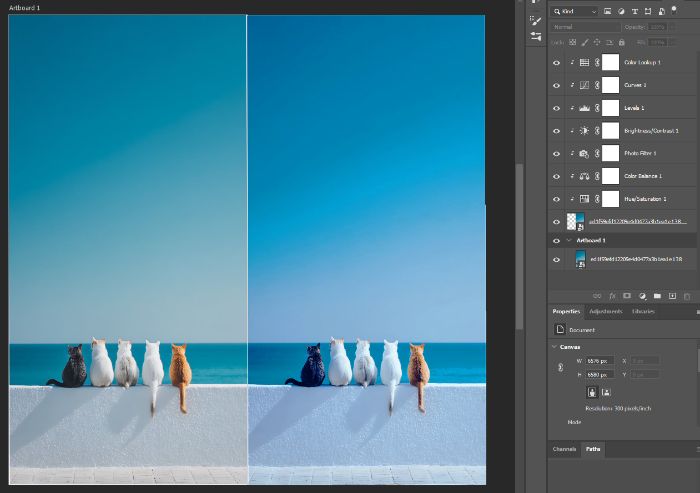Open the sliders panel icon below brush settings

[536, 36]
